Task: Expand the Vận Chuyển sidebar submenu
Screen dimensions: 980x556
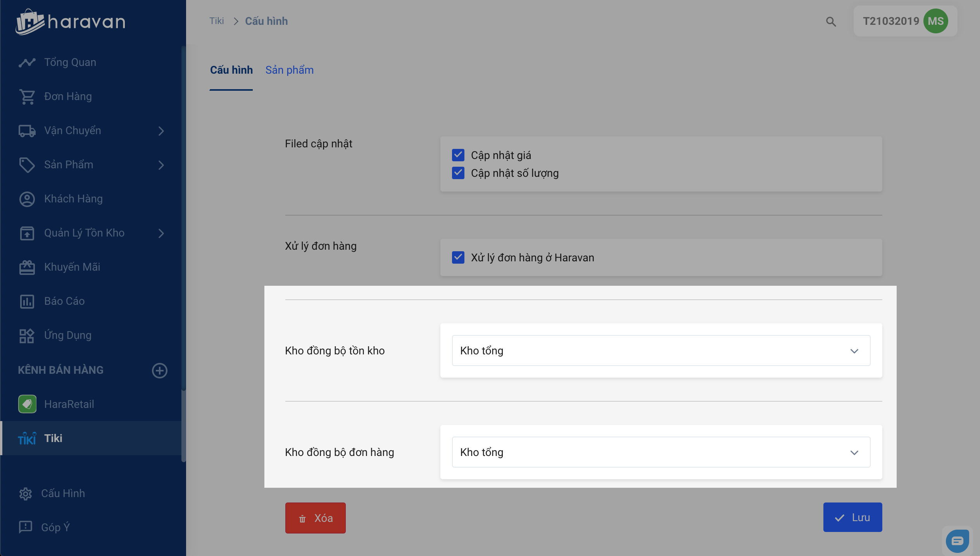Action: point(161,131)
